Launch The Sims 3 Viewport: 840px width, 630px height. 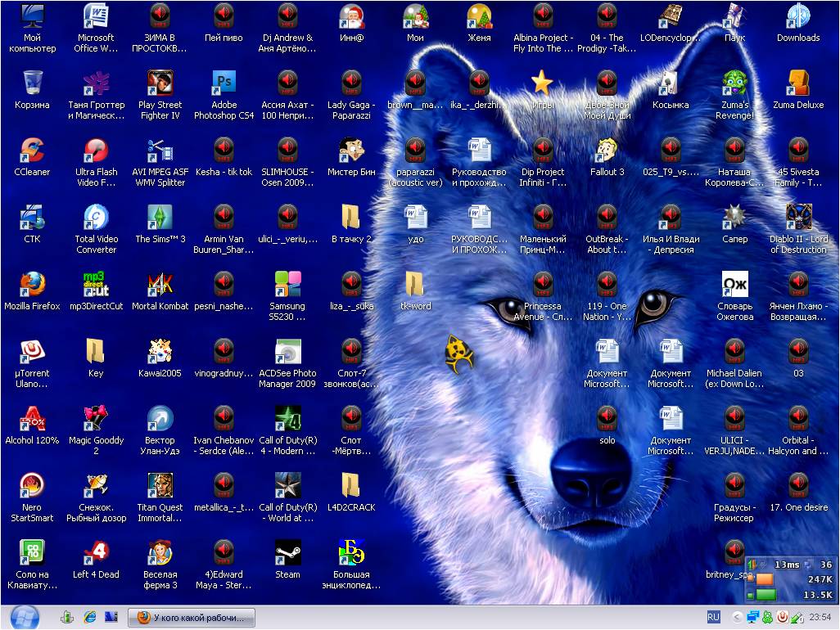point(160,218)
